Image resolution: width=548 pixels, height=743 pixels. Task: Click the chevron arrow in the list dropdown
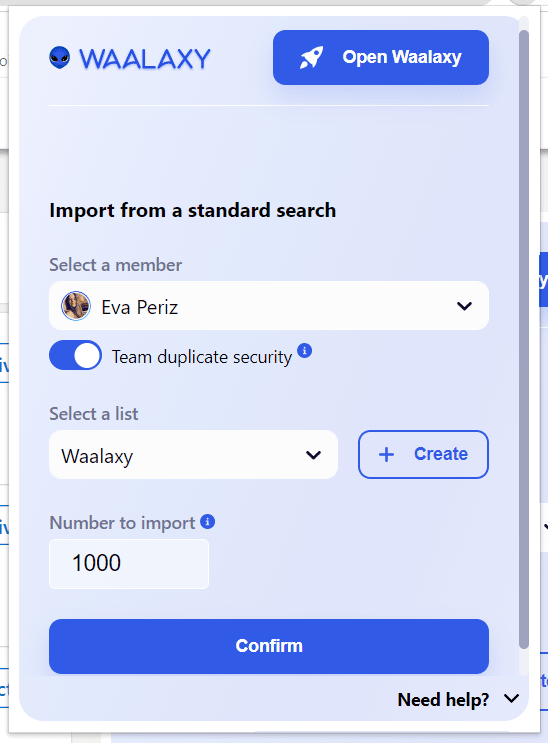tap(313, 455)
